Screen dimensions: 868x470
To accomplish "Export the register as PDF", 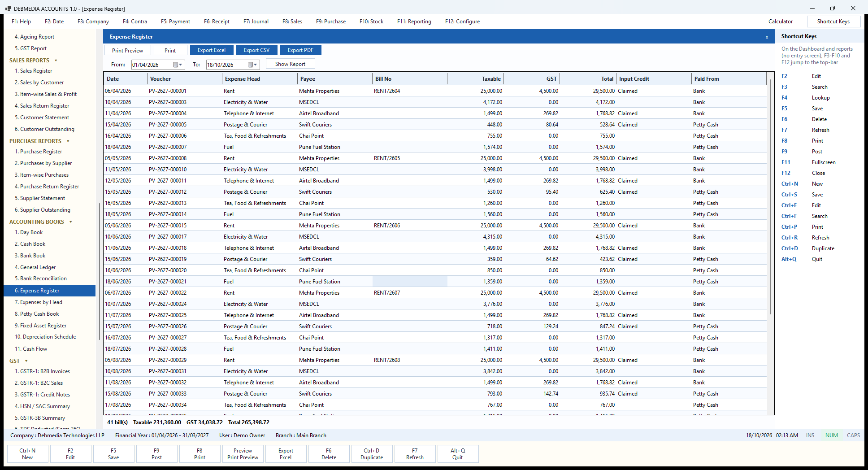I will pos(300,50).
